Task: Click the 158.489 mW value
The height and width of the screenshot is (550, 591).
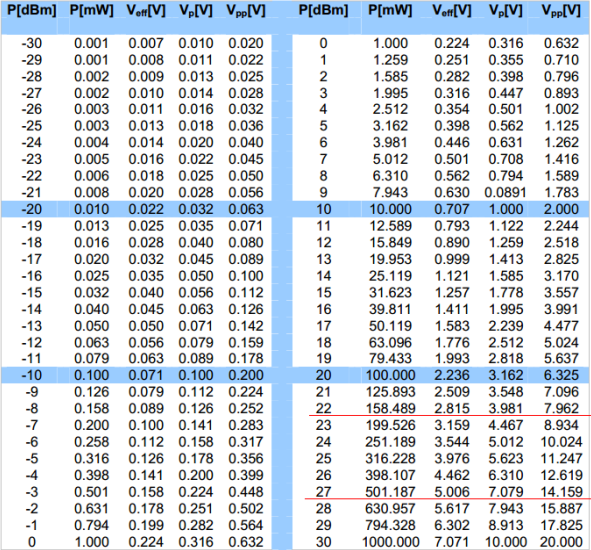Action: [390, 409]
